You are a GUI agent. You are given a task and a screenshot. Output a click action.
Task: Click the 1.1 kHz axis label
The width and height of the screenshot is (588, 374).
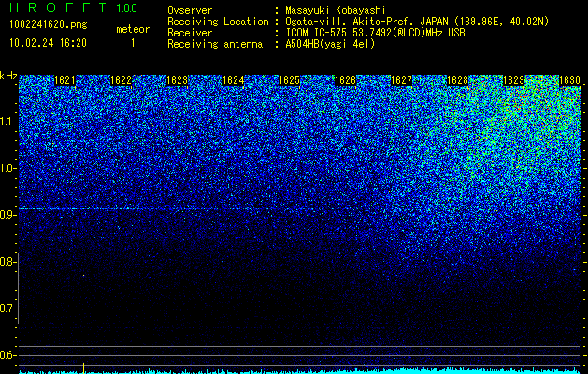(x=7, y=122)
